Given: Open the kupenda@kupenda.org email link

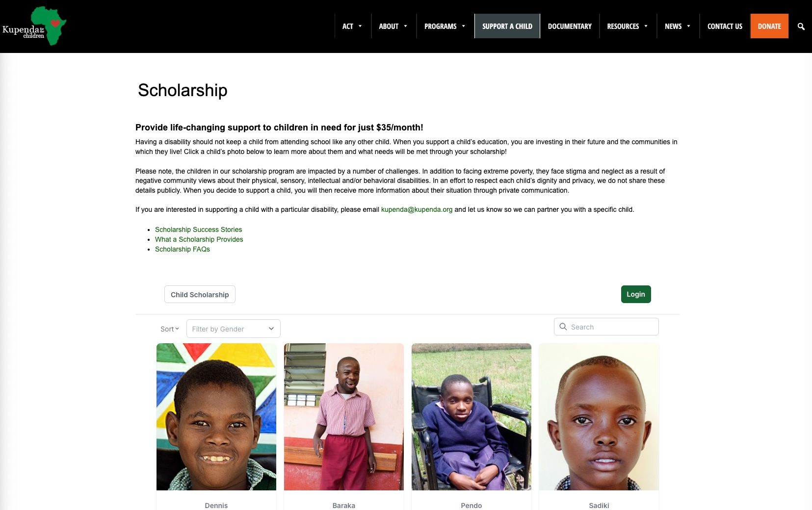Looking at the screenshot, I should pyautogui.click(x=417, y=209).
